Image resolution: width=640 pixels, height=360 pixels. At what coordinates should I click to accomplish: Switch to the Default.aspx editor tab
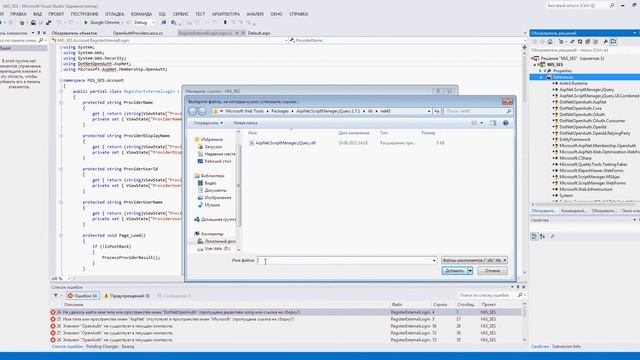(259, 33)
